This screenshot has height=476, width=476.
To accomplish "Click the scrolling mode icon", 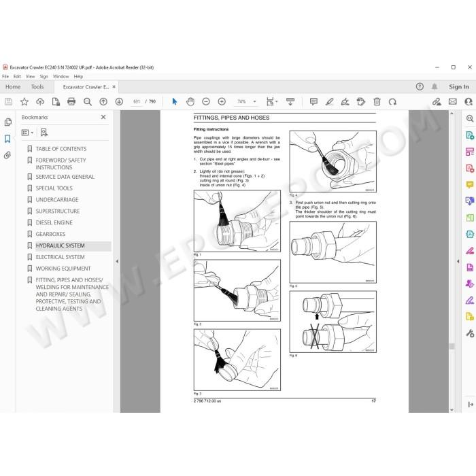I will coord(290,102).
